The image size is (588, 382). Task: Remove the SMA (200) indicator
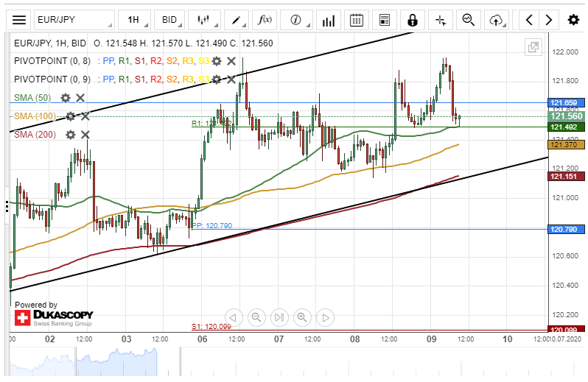85,134
